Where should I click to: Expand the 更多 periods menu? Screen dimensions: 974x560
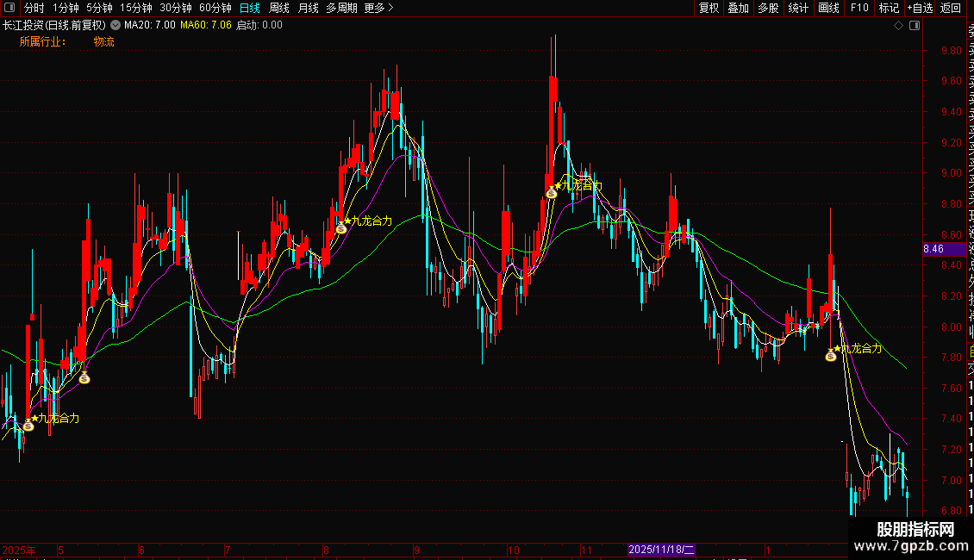click(x=379, y=8)
